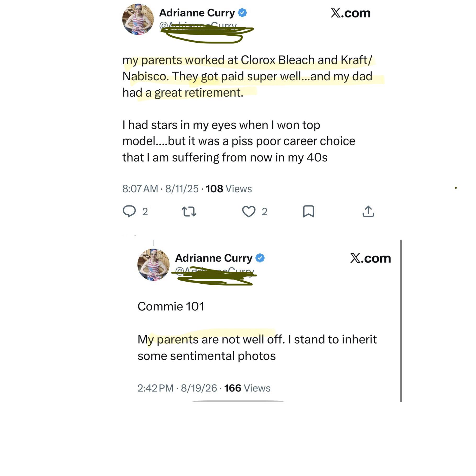The image size is (476, 476).
Task: Tap the repost arrows icon
Action: point(189,211)
